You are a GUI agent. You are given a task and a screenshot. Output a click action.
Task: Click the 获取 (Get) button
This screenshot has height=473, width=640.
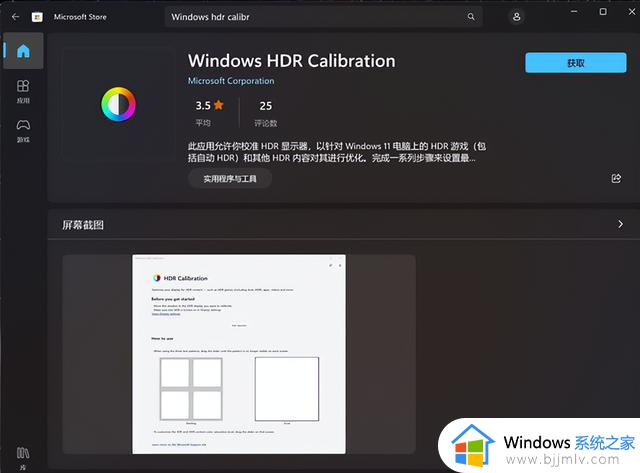pyautogui.click(x=576, y=63)
